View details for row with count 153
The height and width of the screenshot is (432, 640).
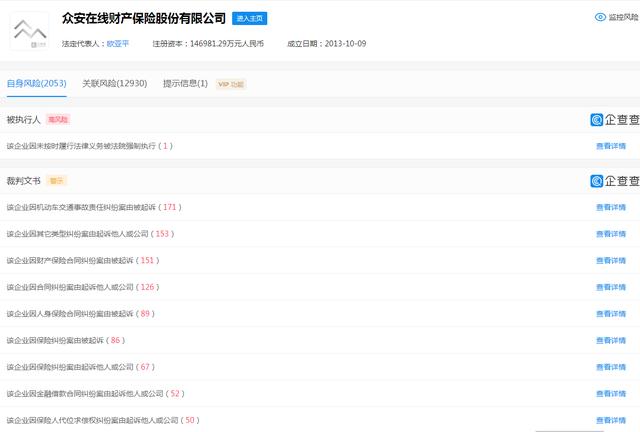point(611,234)
